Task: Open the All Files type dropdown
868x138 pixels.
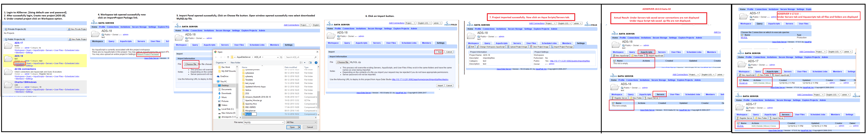Action: tap(302, 122)
